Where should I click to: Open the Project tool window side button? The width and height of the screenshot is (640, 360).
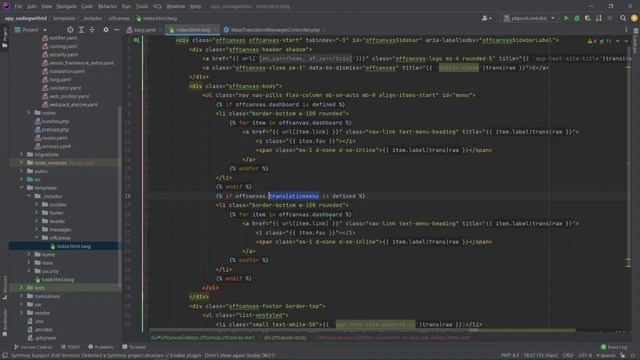click(4, 37)
